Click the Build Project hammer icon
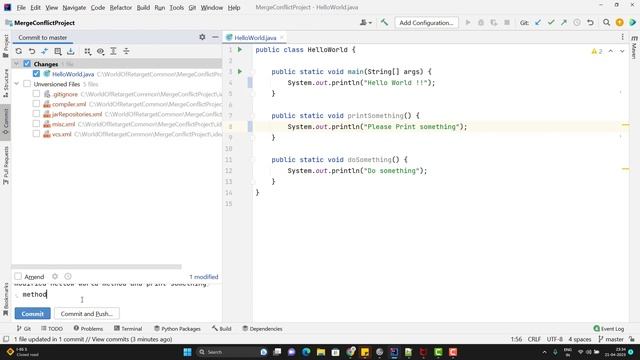The width and height of the screenshot is (640, 360). 384,23
